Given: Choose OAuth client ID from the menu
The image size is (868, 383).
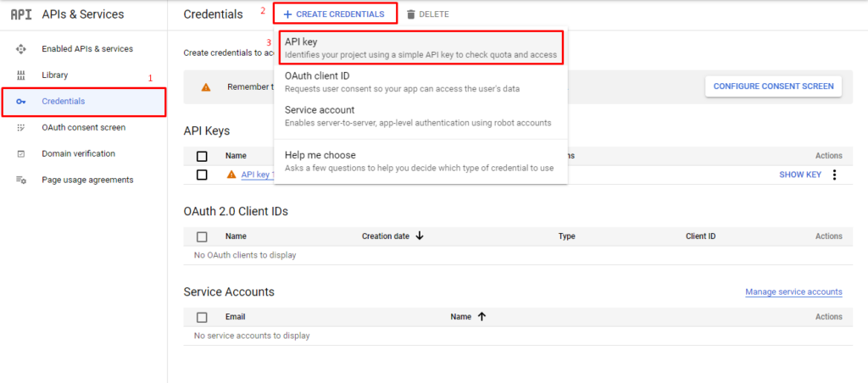Looking at the screenshot, I should pyautogui.click(x=420, y=82).
